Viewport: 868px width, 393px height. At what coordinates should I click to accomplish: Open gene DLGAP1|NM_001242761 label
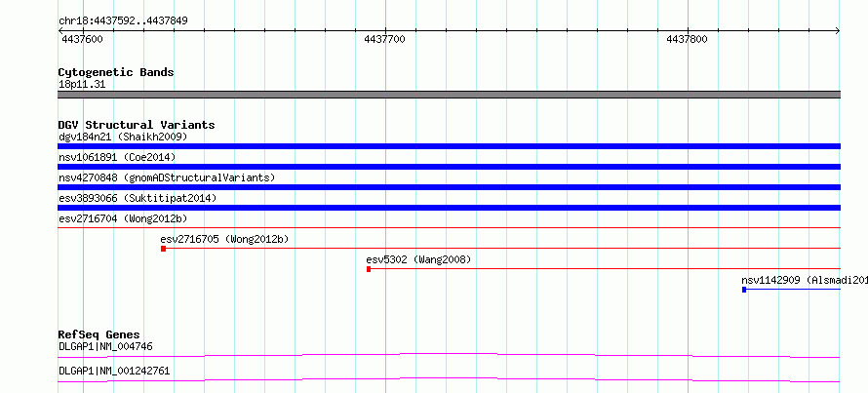[114, 371]
